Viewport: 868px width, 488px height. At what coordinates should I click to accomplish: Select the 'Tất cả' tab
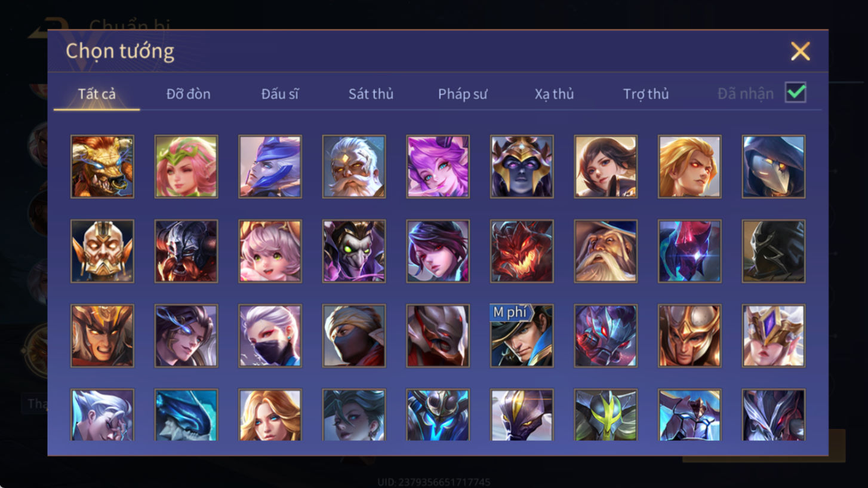tap(97, 94)
